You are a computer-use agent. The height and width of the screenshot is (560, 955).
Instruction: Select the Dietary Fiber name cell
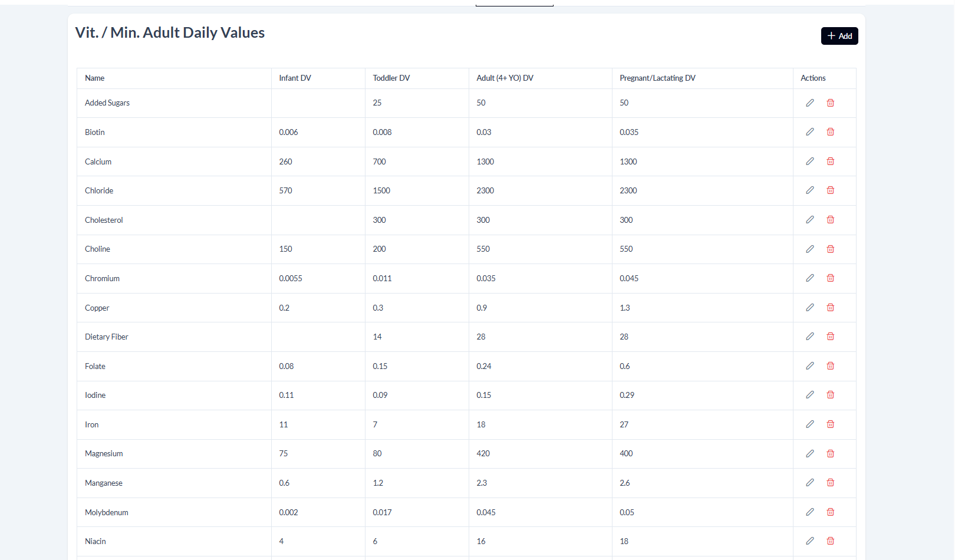174,337
